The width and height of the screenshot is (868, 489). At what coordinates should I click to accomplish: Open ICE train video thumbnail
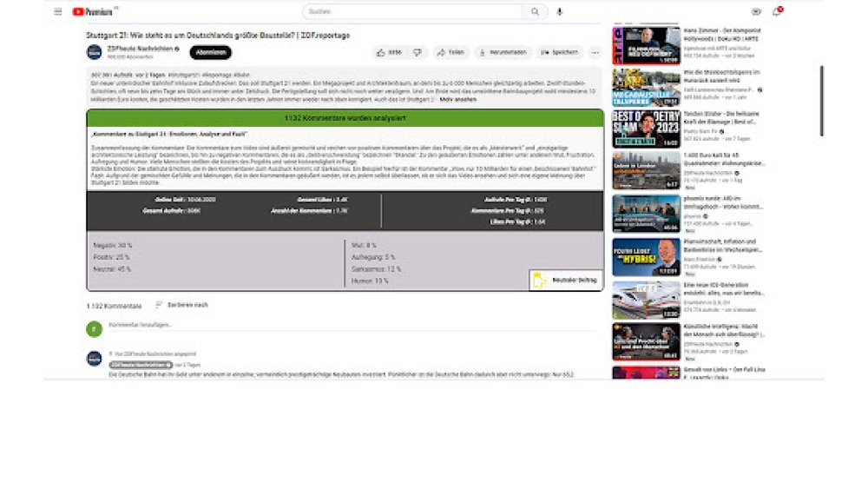pos(646,301)
